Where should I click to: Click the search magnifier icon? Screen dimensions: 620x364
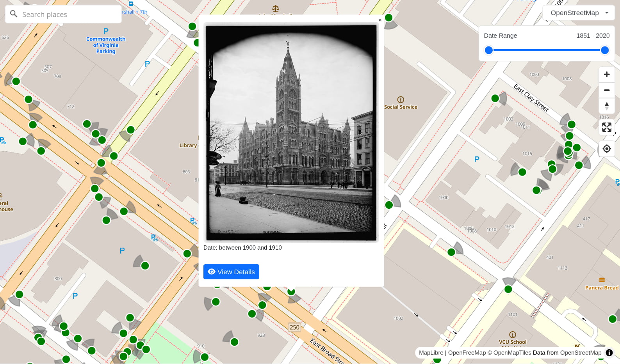14,14
